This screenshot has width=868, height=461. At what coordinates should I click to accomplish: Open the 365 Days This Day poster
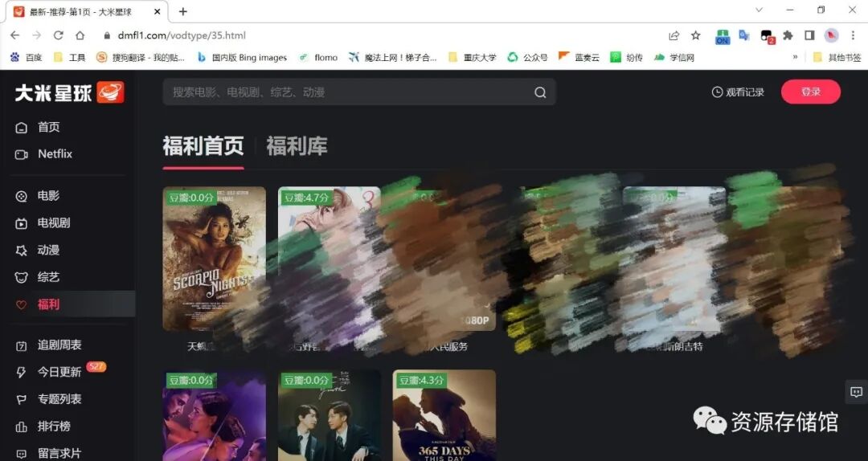[444, 415]
